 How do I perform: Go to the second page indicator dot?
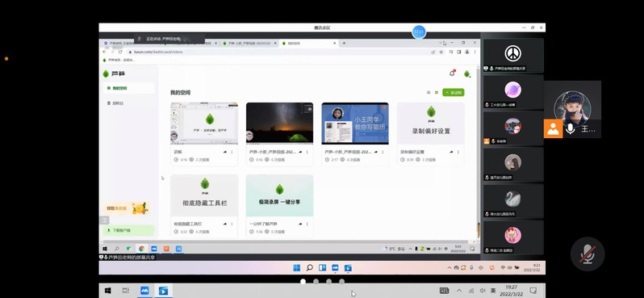tap(316, 282)
